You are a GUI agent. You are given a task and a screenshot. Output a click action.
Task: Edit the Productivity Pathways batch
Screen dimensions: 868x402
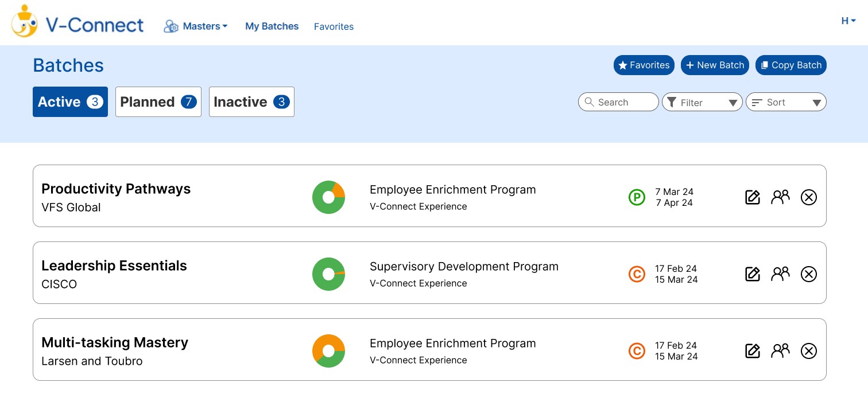click(752, 197)
